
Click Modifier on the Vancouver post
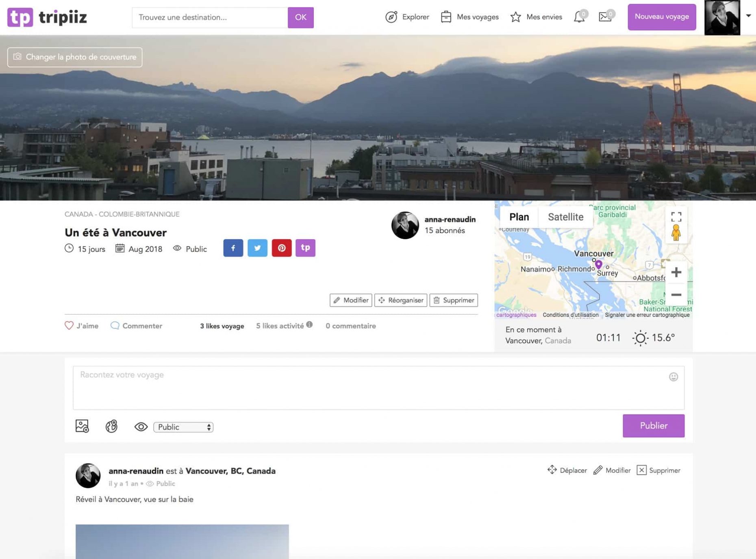tap(612, 470)
